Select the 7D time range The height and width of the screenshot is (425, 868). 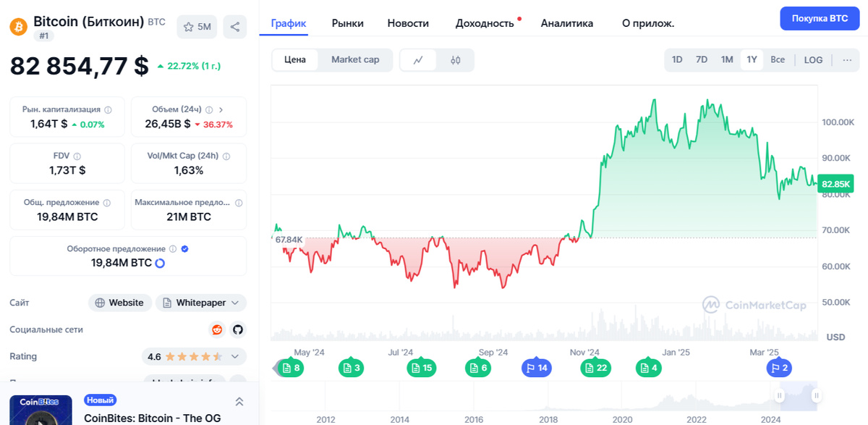701,59
